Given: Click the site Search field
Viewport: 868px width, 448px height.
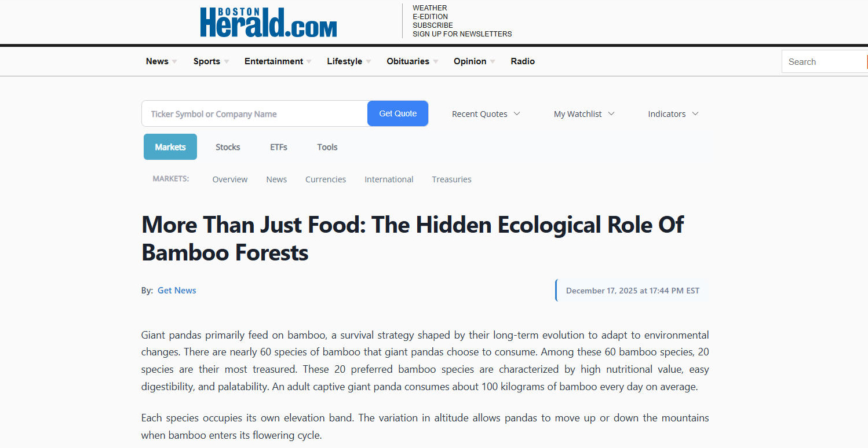Looking at the screenshot, I should 823,62.
